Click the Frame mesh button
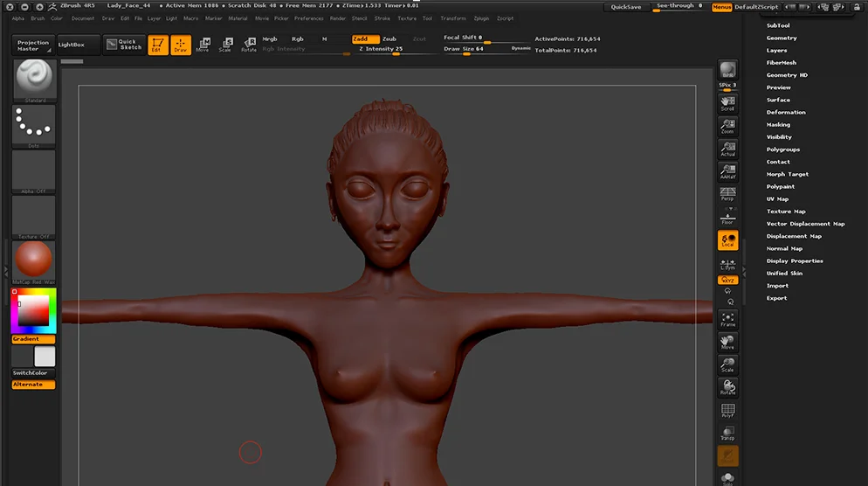The height and width of the screenshot is (486, 868). [727, 319]
